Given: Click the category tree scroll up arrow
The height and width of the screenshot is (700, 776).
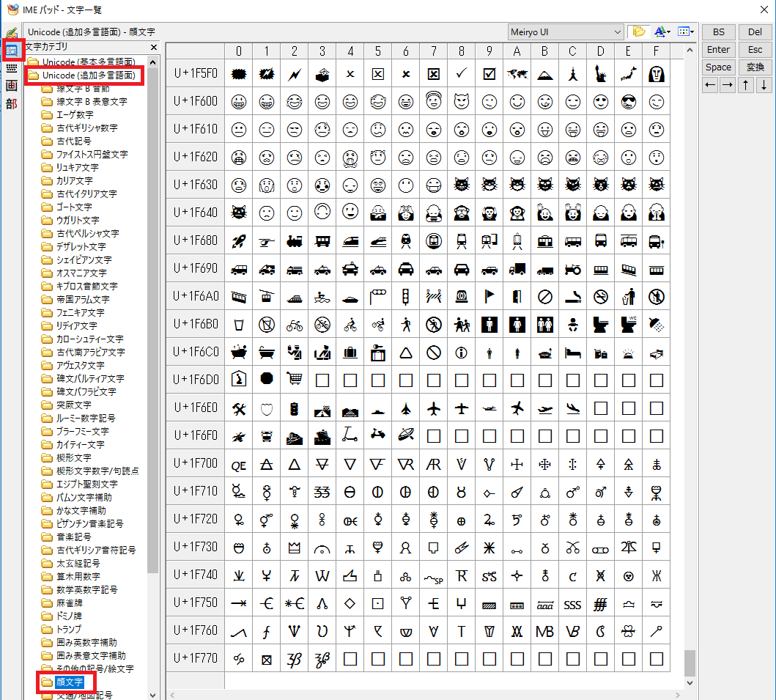Looking at the screenshot, I should coord(152,62).
